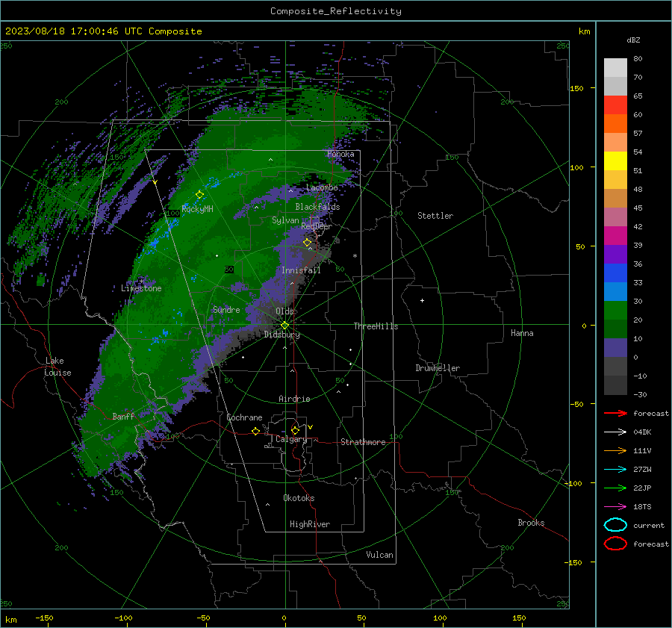Click the Blackfalds city label
Screen dimensions: 672x628
click(317, 207)
